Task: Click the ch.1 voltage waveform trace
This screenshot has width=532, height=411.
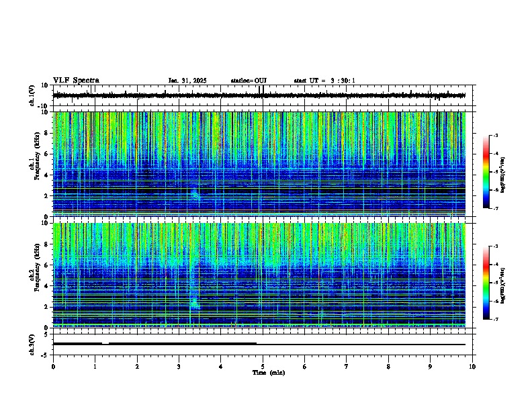Action: [259, 95]
